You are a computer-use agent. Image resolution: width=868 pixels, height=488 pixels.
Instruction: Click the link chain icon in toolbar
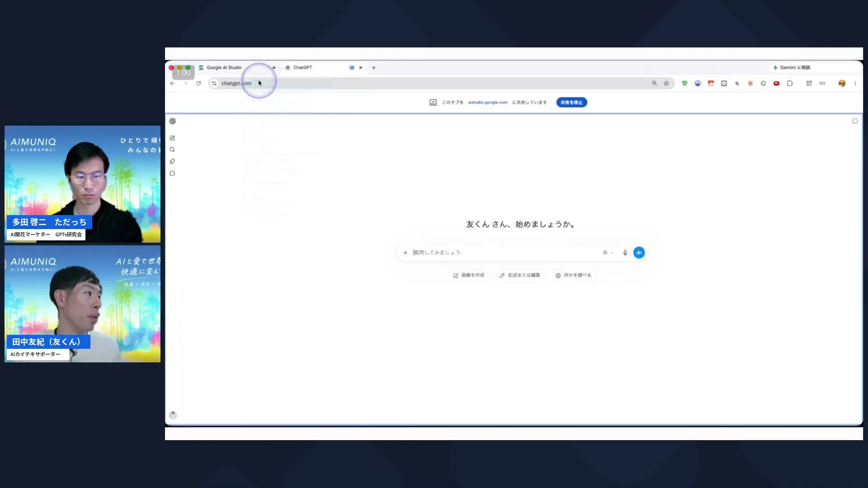(822, 83)
